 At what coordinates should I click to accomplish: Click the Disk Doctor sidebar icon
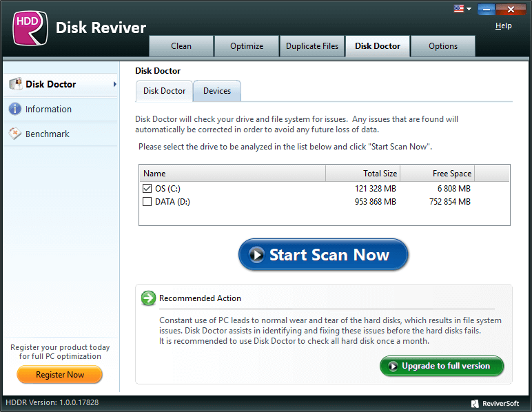(x=16, y=84)
